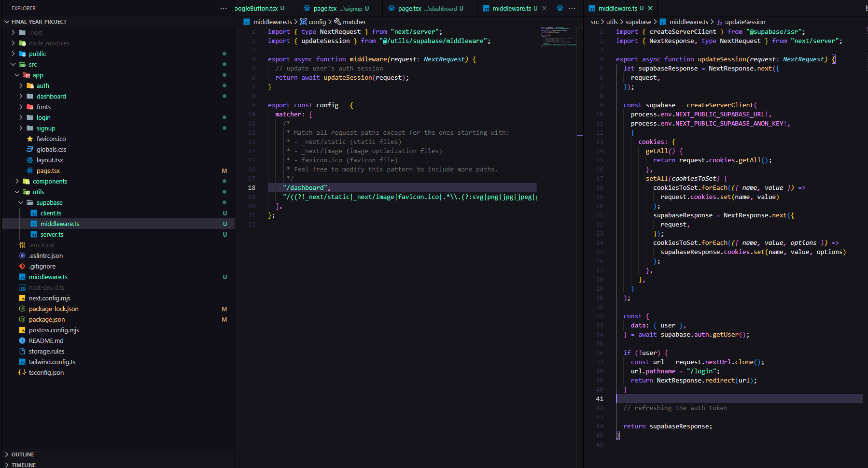Open server.ts in the supabase folder
Viewport: 868px width, 468px height.
pos(52,235)
